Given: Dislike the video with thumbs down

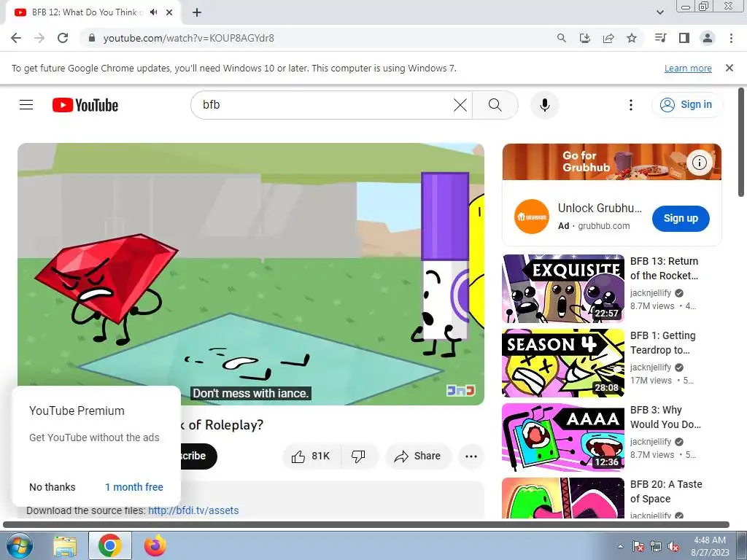Looking at the screenshot, I should coord(359,456).
